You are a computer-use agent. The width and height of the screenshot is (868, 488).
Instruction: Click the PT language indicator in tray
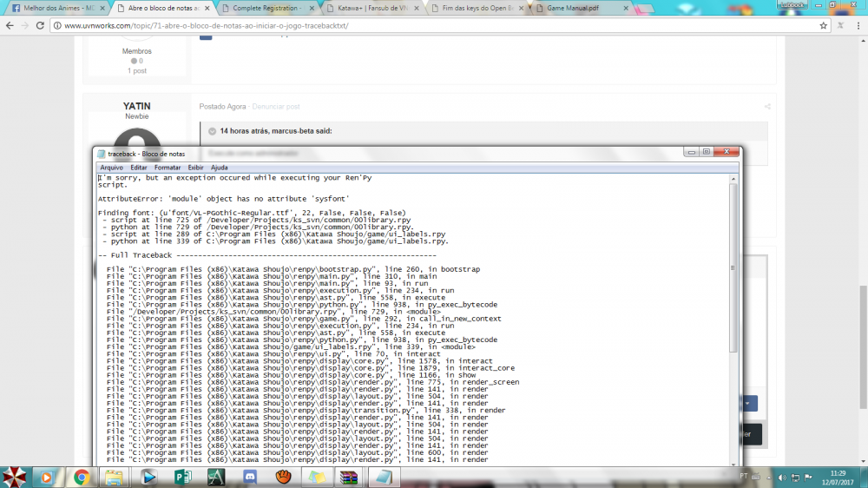point(744,477)
